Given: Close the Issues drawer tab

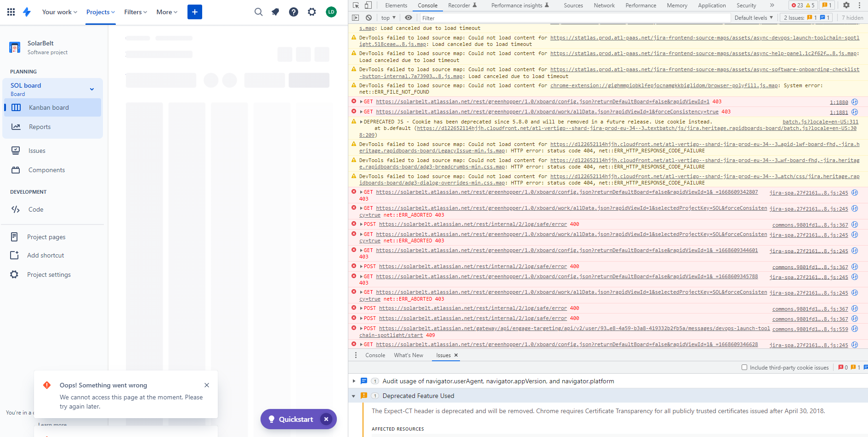Looking at the screenshot, I should click(456, 355).
